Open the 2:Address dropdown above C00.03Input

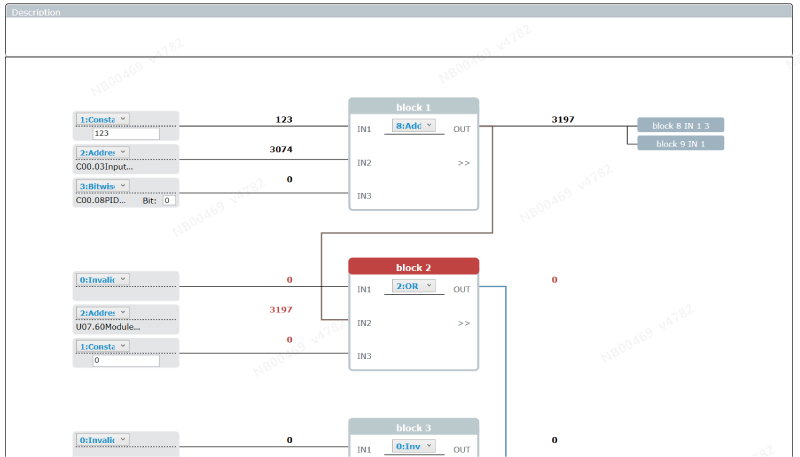103,153
